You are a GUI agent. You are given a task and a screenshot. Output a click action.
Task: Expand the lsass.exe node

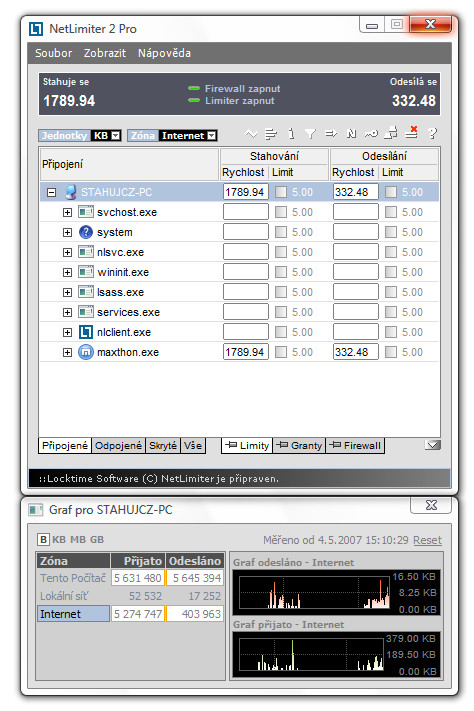(67, 292)
